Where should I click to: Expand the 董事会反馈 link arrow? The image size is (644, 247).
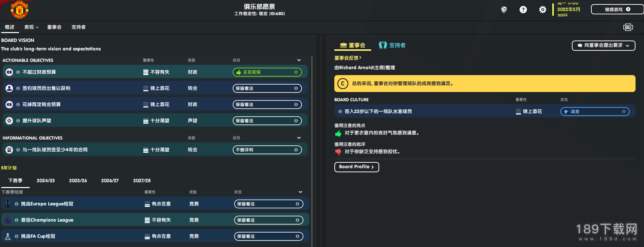pos(360,58)
